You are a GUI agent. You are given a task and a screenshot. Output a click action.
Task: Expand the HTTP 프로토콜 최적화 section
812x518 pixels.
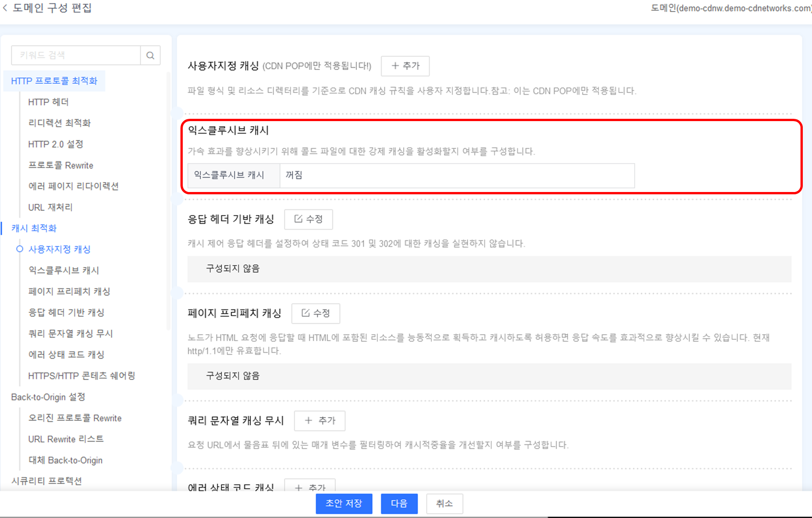pyautogui.click(x=54, y=80)
